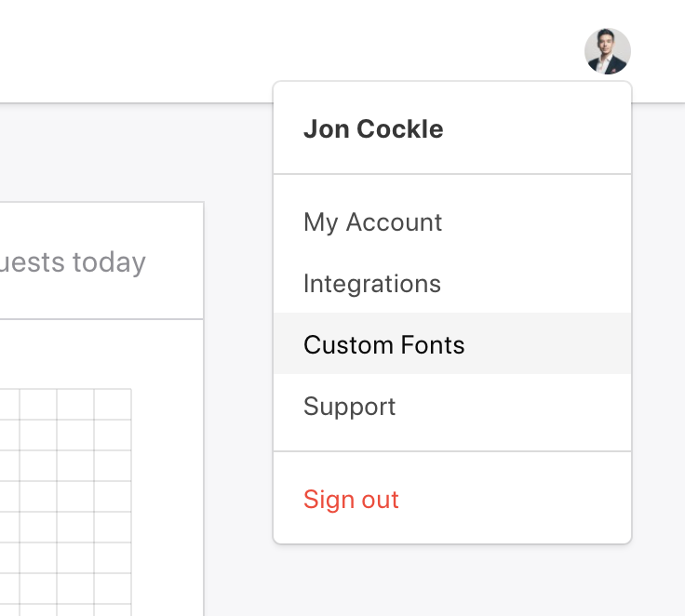This screenshot has height=616, width=685.
Task: Go to Integrations from the user menu
Action: (x=372, y=284)
